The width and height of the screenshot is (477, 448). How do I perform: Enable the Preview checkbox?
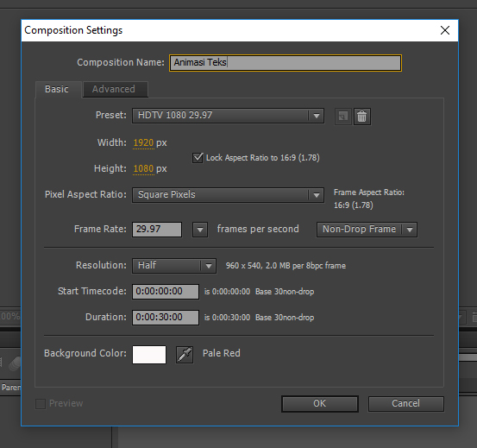coord(41,404)
